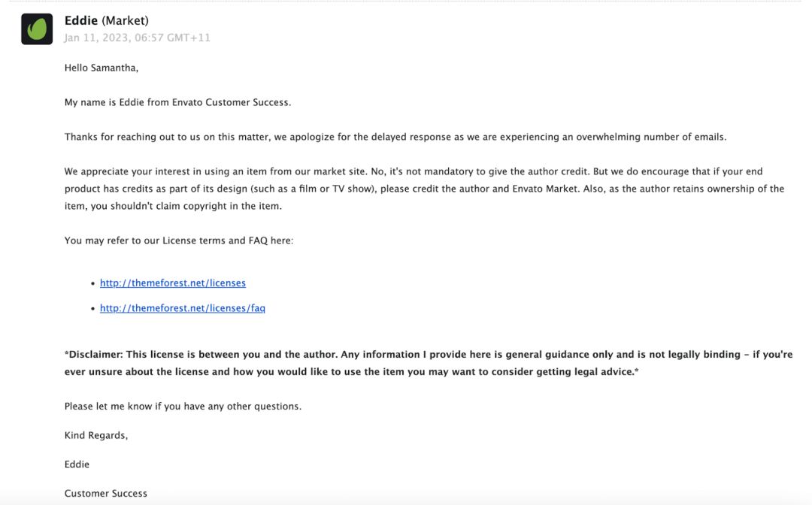Image resolution: width=812 pixels, height=505 pixels.
Task: Click the Customer Success signature line
Action: [x=106, y=493]
